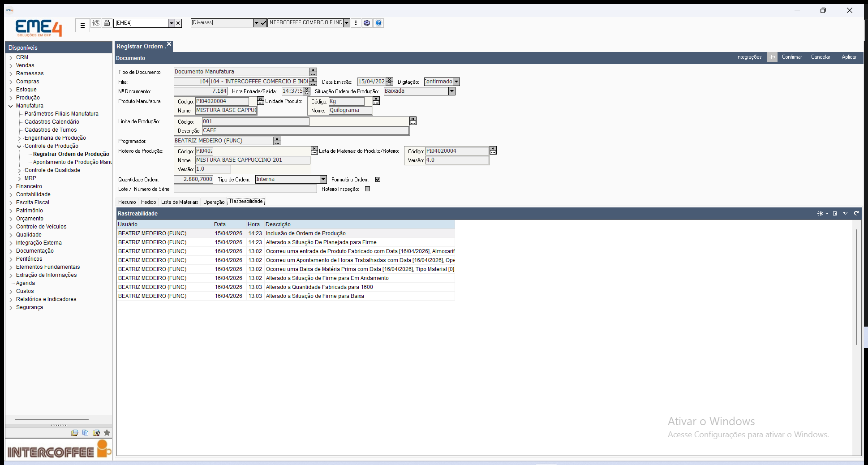This screenshot has height=465, width=868.
Task: Open Apontamento de Produção Manu tree item
Action: pyautogui.click(x=73, y=162)
